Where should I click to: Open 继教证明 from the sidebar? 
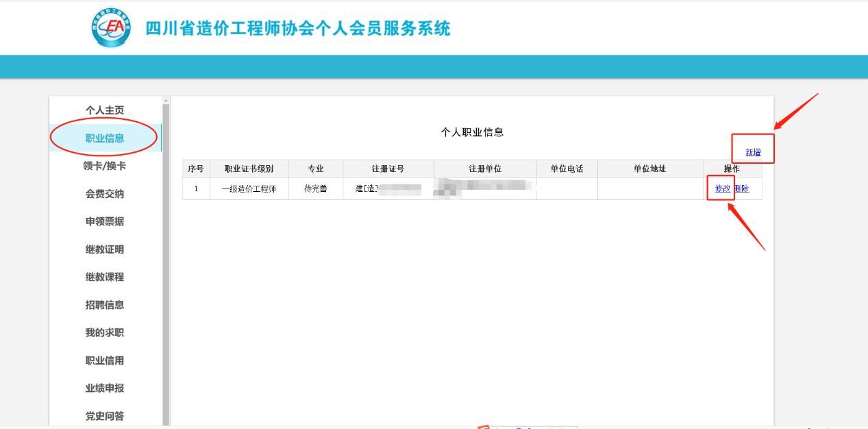(105, 249)
